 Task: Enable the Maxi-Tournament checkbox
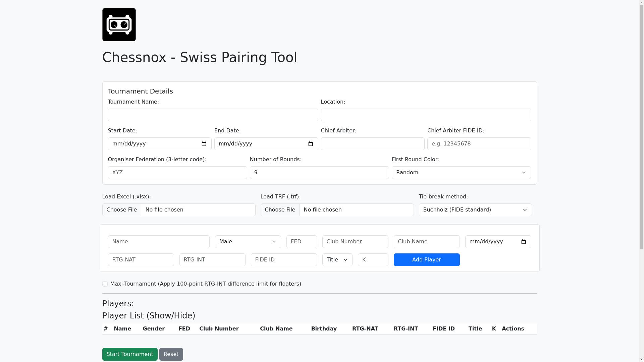(105, 284)
